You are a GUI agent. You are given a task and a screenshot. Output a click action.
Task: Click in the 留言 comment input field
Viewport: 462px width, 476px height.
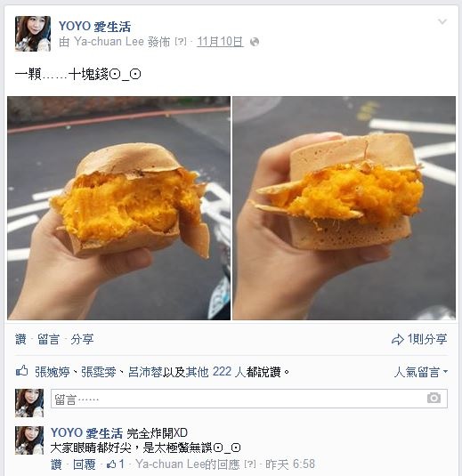click(x=248, y=399)
